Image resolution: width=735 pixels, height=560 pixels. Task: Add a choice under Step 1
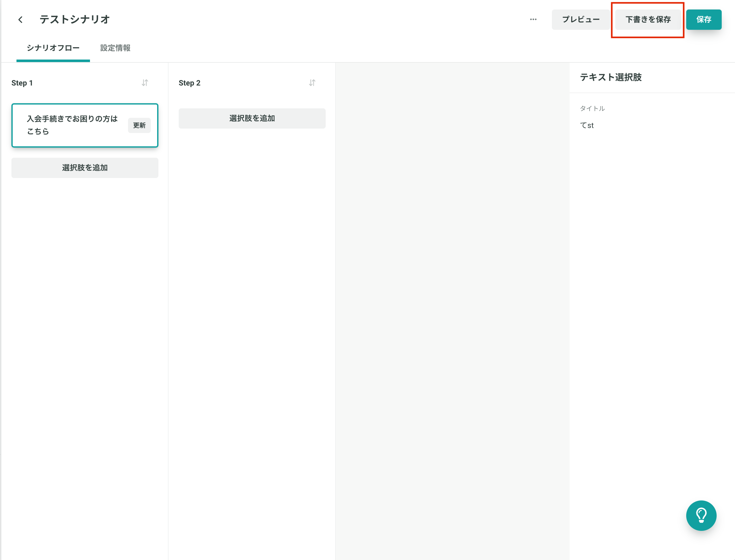(x=85, y=168)
